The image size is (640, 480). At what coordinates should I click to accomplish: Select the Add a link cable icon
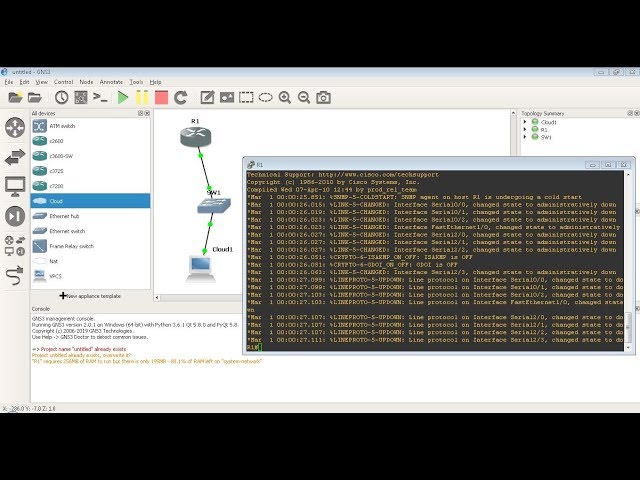(x=15, y=275)
